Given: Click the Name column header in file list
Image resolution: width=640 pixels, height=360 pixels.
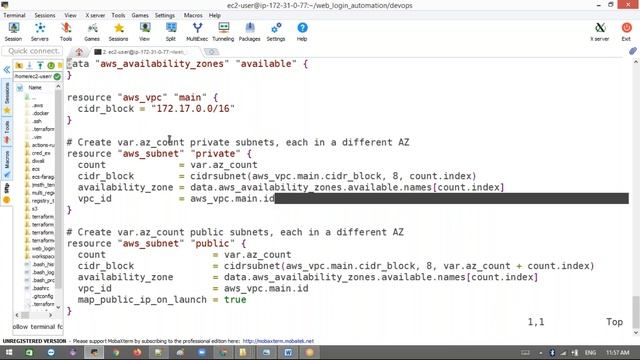Looking at the screenshot, I should coord(35,87).
